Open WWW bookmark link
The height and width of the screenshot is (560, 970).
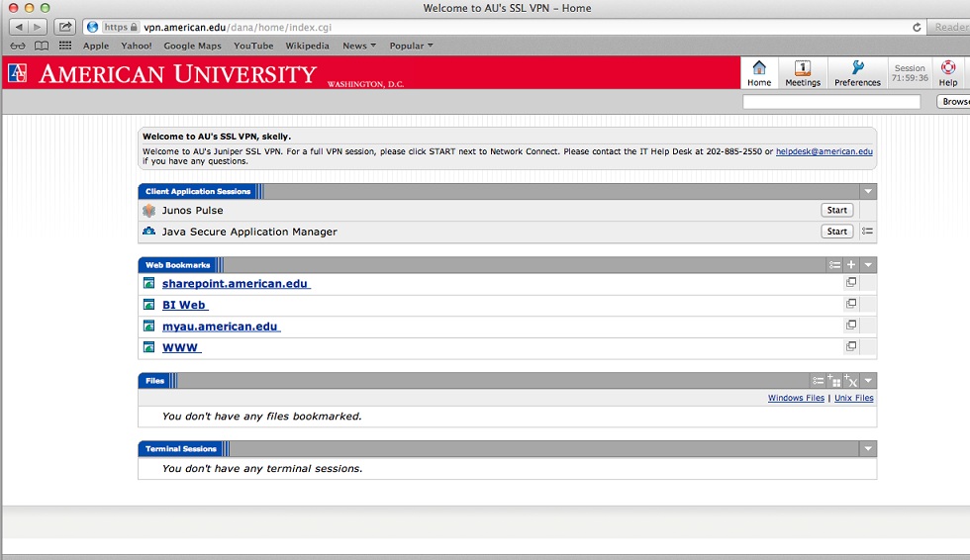tap(181, 347)
